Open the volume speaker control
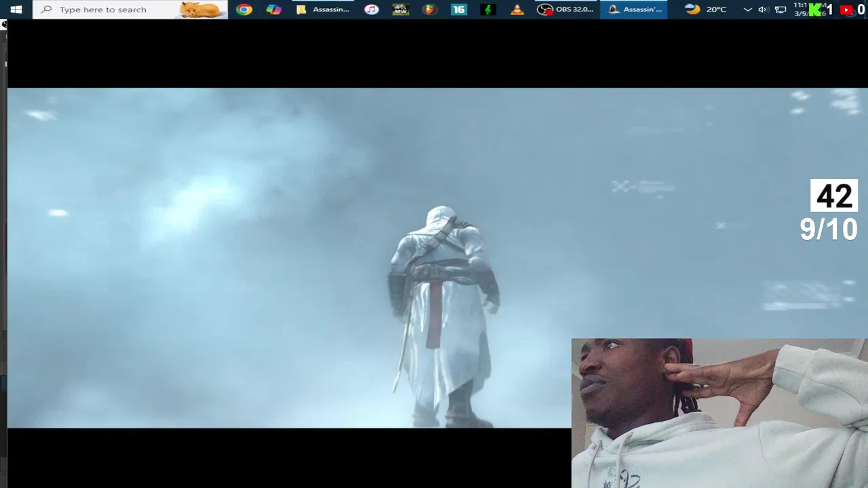 (x=764, y=9)
